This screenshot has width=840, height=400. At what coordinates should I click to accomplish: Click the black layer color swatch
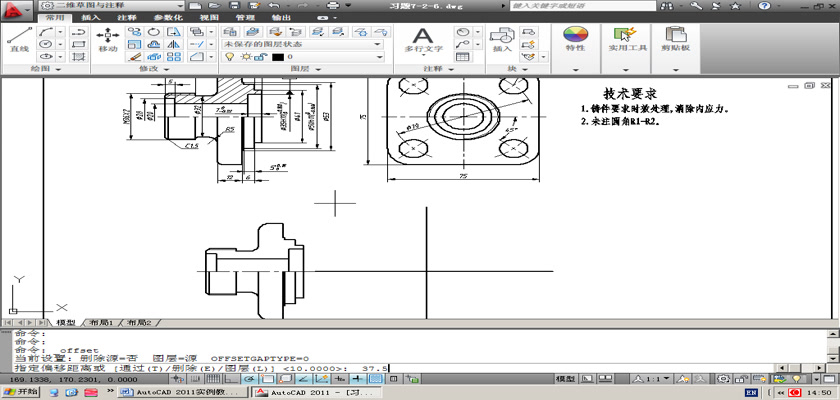277,57
